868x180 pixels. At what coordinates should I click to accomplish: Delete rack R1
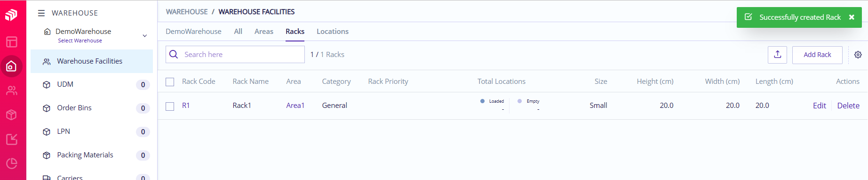(x=848, y=106)
